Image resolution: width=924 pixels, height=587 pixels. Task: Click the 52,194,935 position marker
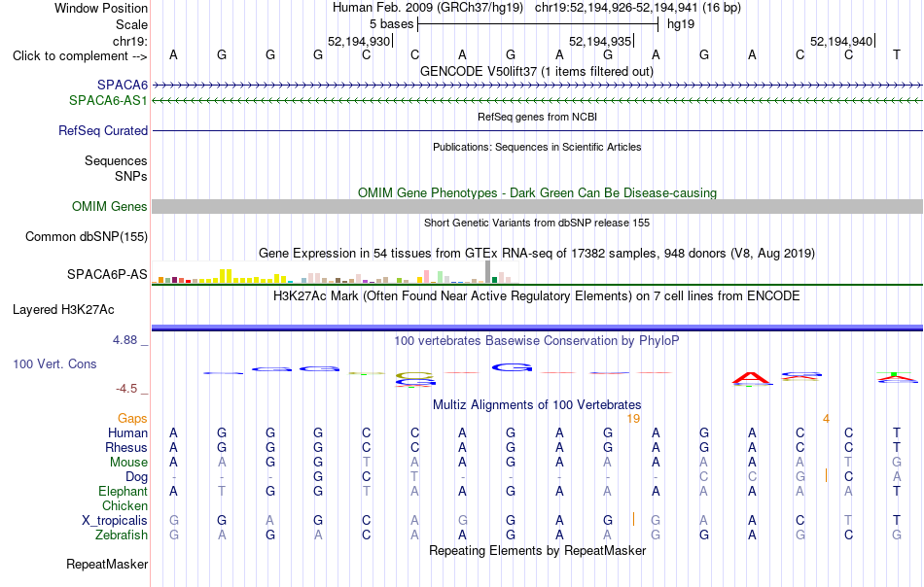coord(600,41)
